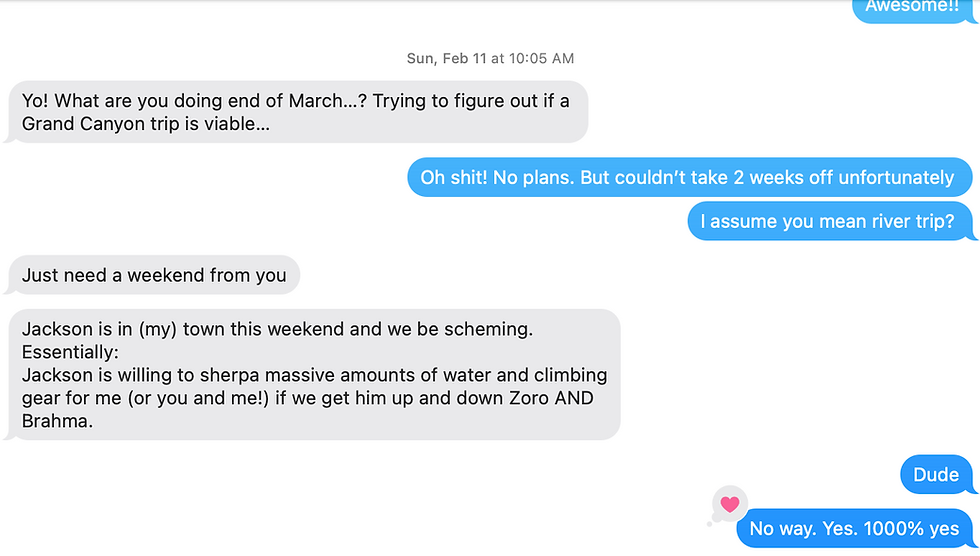Click the "Just need a weekend from you" message
The image size is (980, 556).
[154, 275]
